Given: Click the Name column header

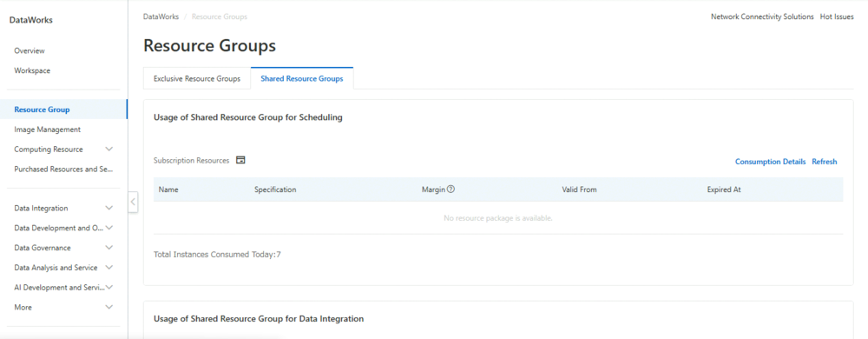Looking at the screenshot, I should pos(168,189).
